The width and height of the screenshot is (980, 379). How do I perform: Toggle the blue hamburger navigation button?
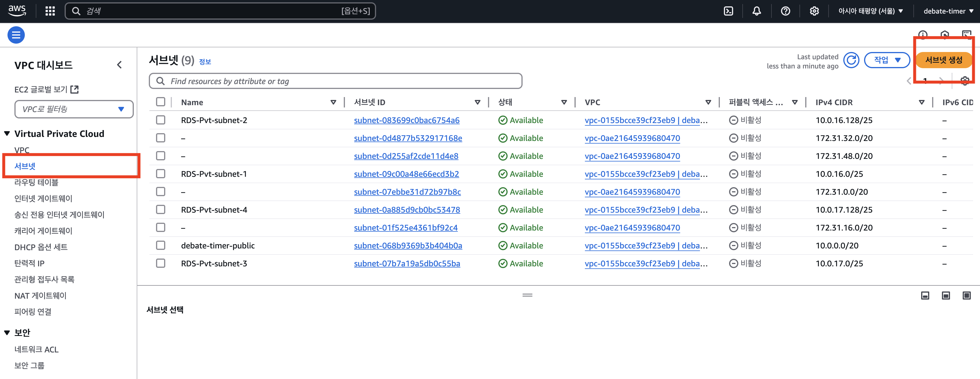click(16, 35)
